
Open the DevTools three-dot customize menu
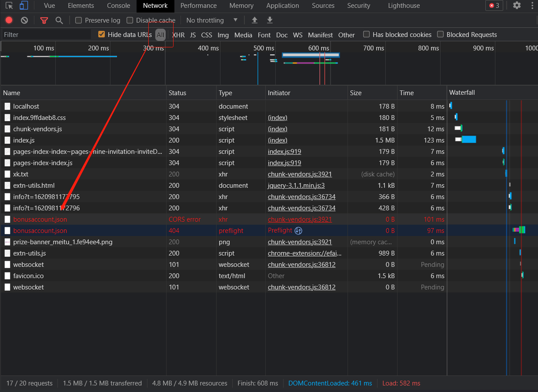(532, 6)
